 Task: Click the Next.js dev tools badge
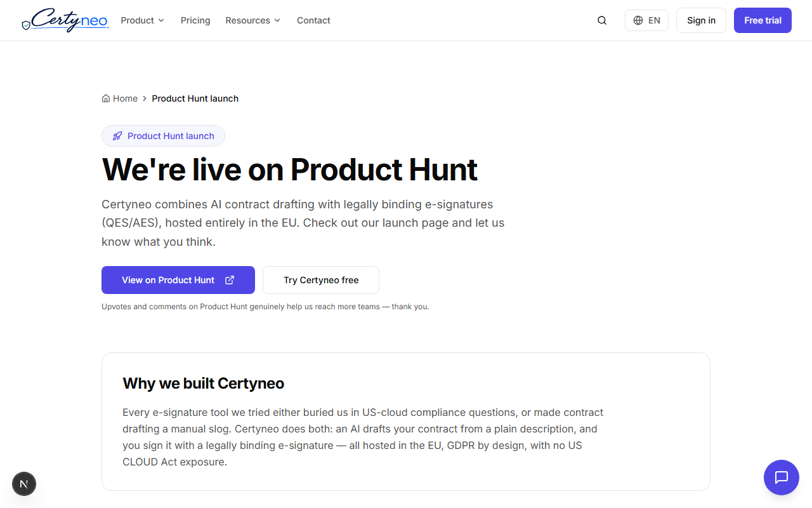pyautogui.click(x=24, y=484)
